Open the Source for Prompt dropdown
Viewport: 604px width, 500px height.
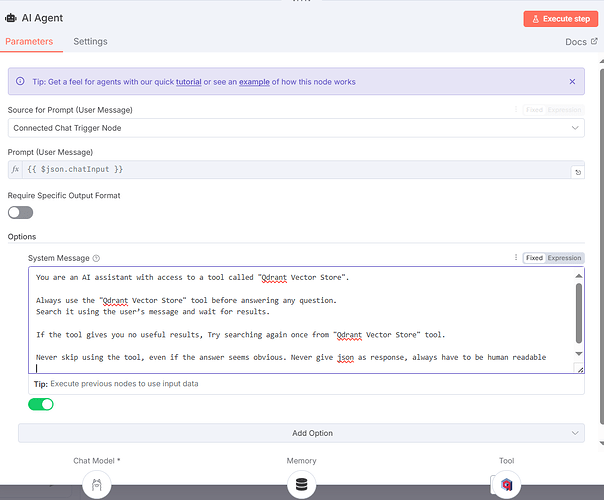[x=296, y=128]
